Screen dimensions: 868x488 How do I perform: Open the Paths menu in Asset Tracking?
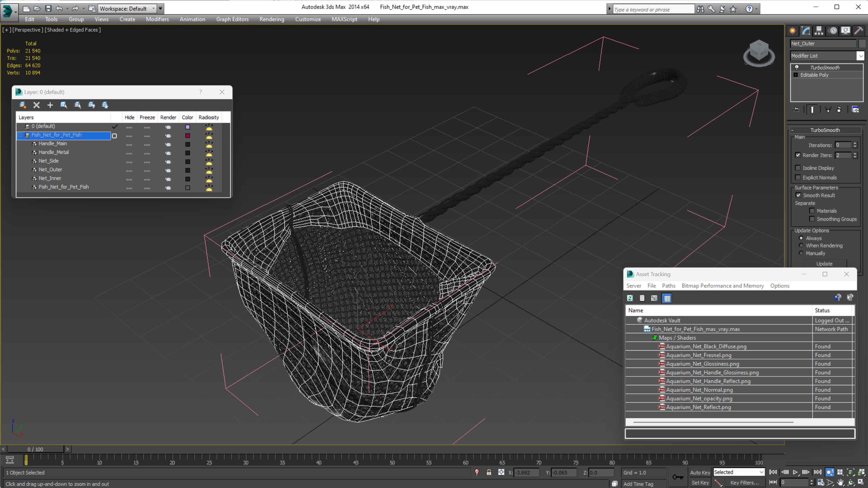tap(668, 286)
